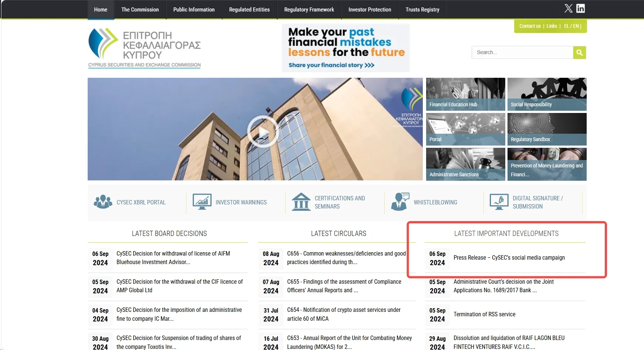The height and width of the screenshot is (350, 644).
Task: Click the LATEST IMPORTANT DEVELOPMENTS heading
Action: [x=506, y=234]
